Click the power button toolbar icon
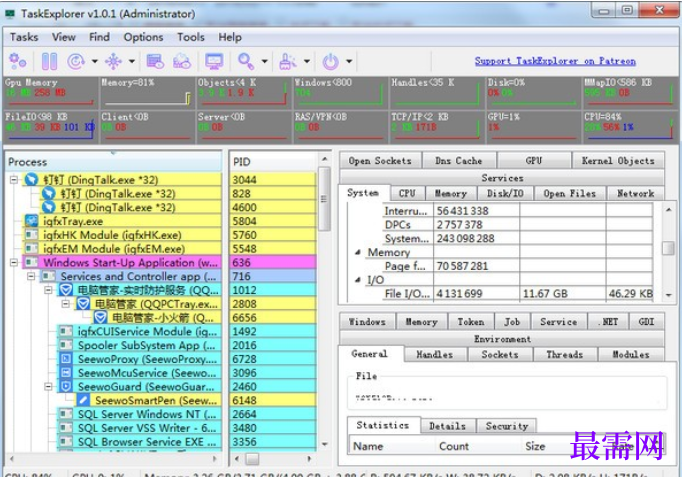682x477 pixels. (x=331, y=61)
